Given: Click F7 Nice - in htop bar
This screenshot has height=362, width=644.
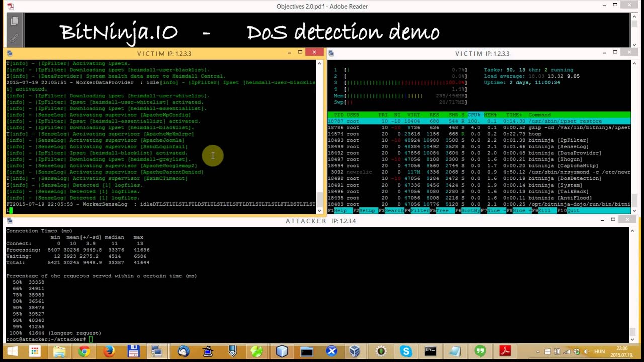Looking at the screenshot, I should 493,211.
